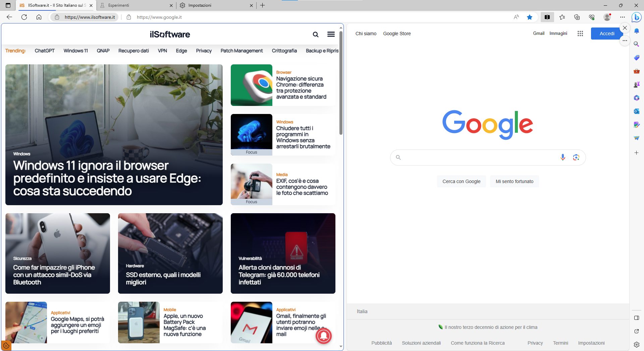Click cookie preferences icon on ilSoftware

pos(6,345)
